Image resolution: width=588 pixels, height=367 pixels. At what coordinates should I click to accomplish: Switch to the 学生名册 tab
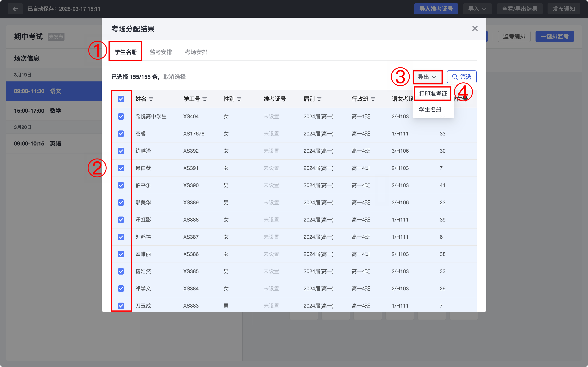click(x=126, y=52)
